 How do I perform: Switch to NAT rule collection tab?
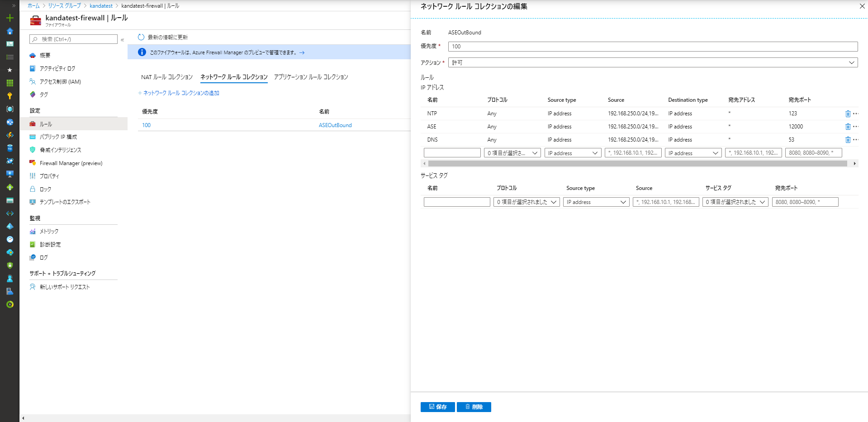tap(166, 77)
